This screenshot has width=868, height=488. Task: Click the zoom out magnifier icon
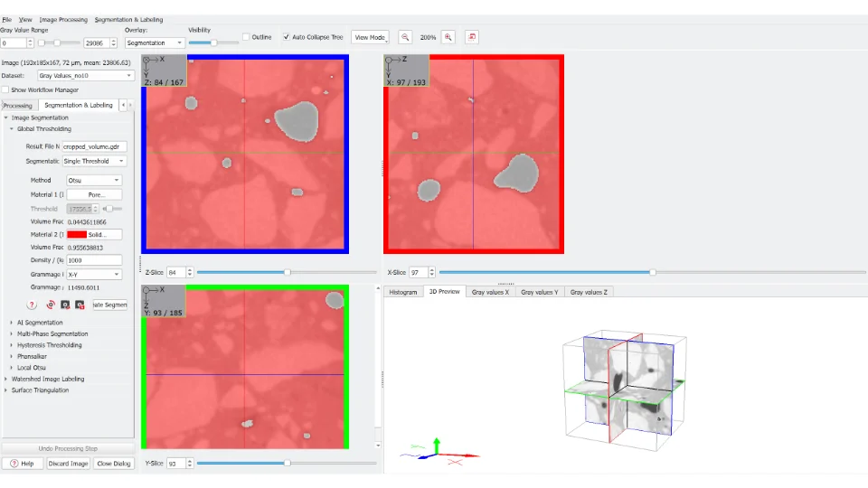(x=405, y=37)
